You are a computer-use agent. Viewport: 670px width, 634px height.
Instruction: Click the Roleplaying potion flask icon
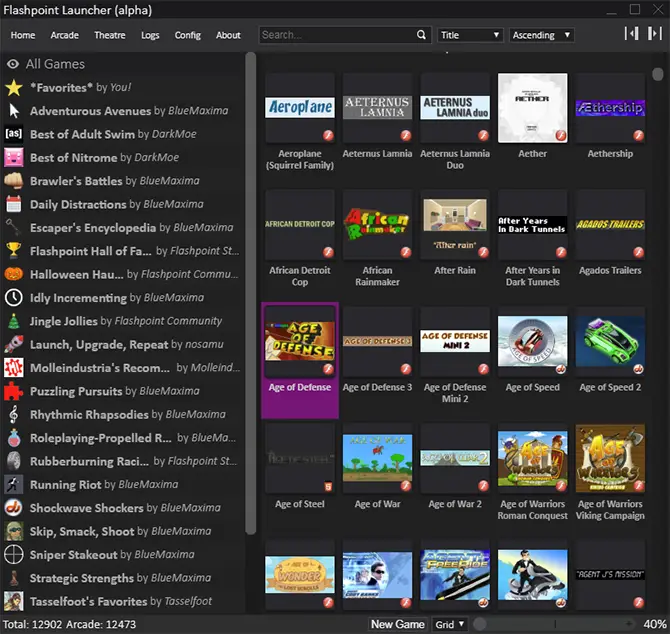pos(14,438)
